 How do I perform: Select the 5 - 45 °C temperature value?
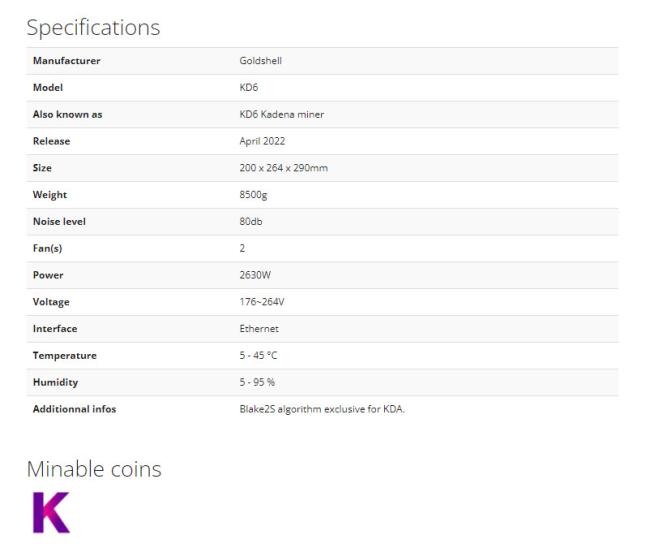tap(258, 355)
